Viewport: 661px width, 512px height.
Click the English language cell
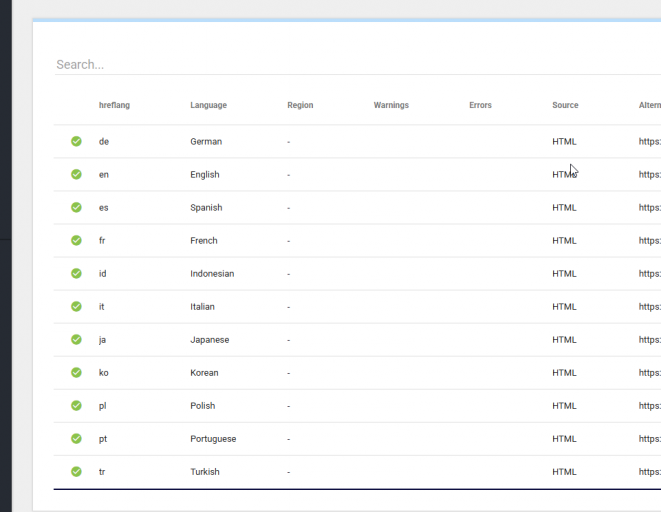[205, 174]
